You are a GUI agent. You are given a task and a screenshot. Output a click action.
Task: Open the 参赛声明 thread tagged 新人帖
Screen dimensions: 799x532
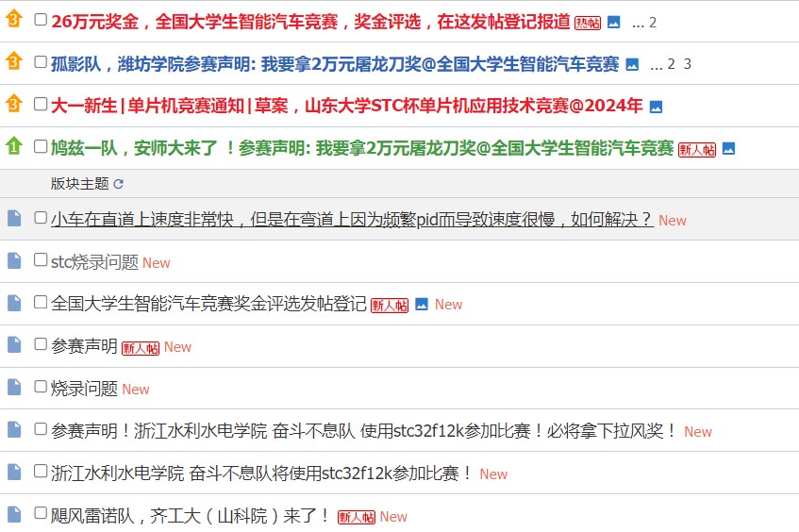(x=84, y=346)
